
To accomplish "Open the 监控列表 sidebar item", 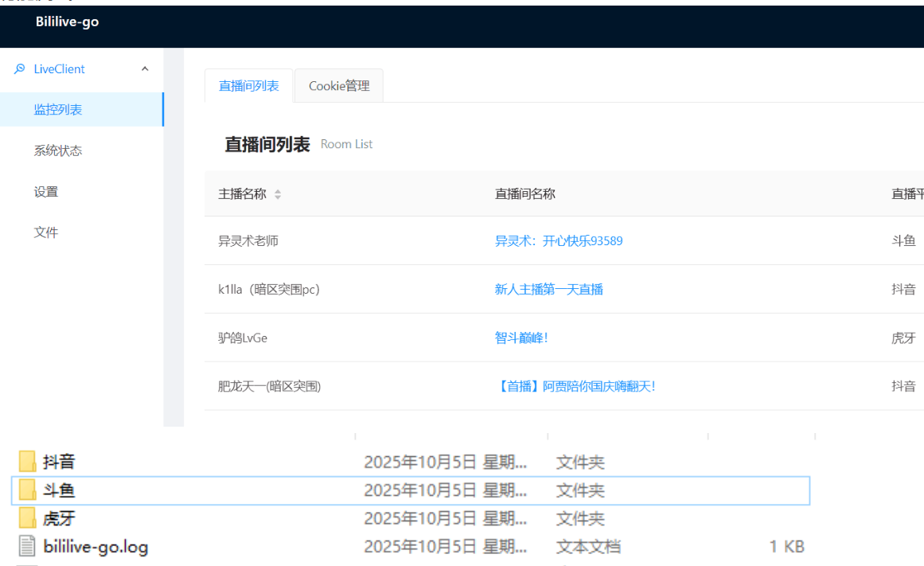I will [57, 110].
